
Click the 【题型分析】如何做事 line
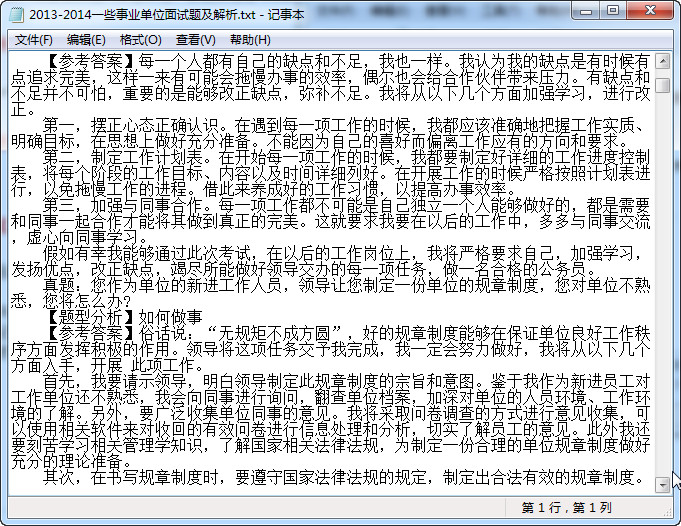123,318
